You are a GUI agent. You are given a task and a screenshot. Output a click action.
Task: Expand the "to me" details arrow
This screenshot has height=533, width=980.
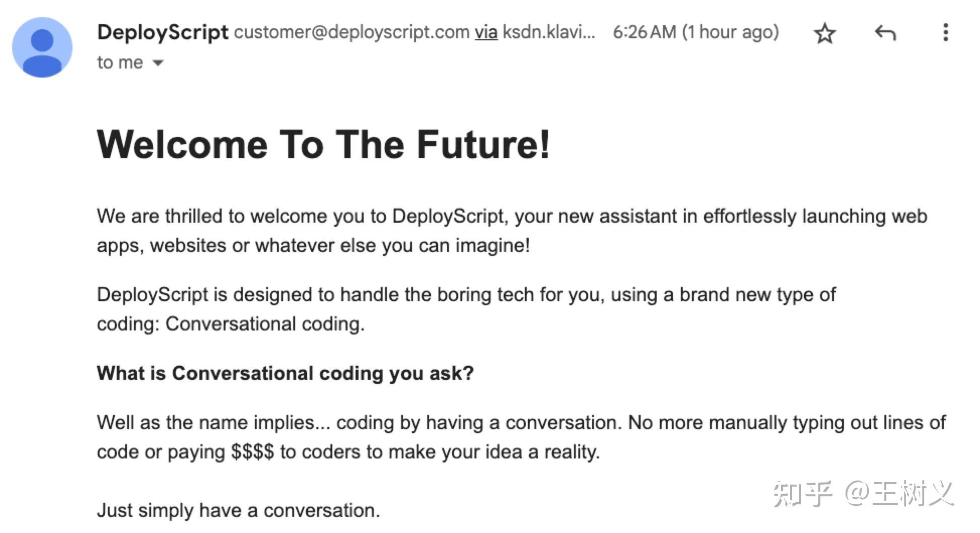(158, 63)
